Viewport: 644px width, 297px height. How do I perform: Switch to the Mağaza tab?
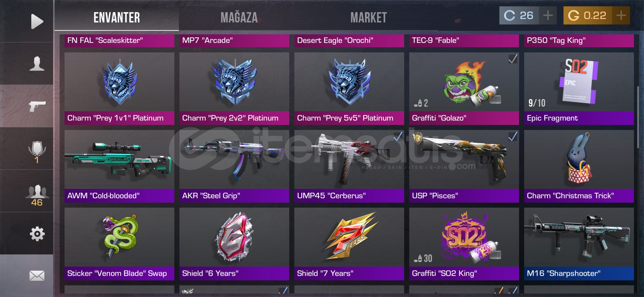[239, 18]
